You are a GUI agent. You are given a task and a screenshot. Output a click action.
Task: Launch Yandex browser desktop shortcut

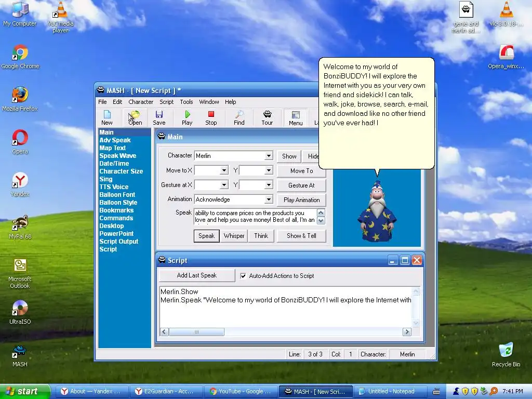(20, 184)
